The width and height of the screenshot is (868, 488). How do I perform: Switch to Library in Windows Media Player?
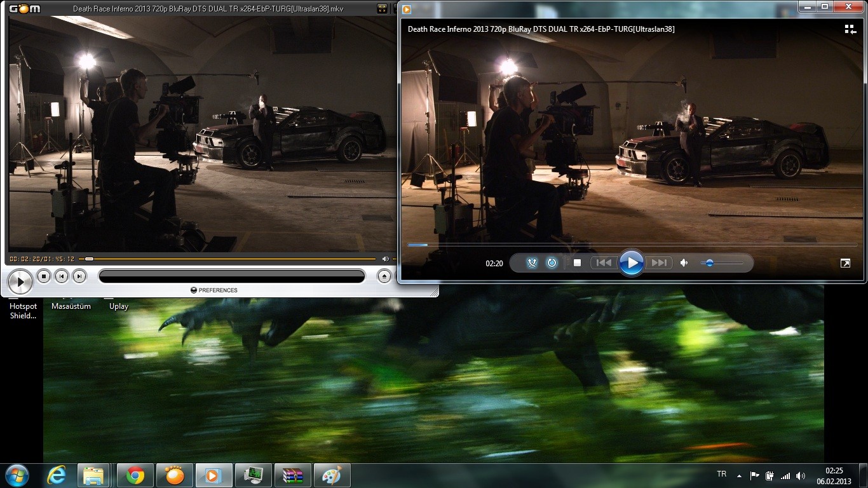click(850, 29)
